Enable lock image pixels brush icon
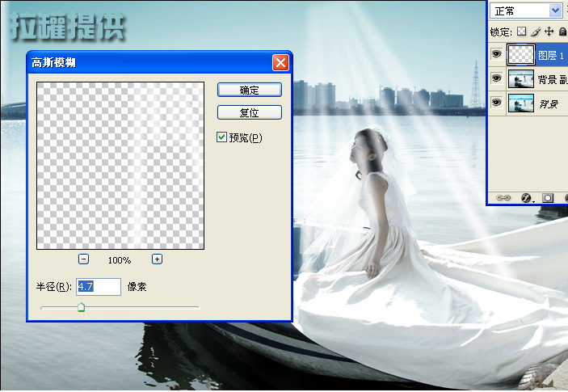The height and width of the screenshot is (392, 568). (x=536, y=32)
